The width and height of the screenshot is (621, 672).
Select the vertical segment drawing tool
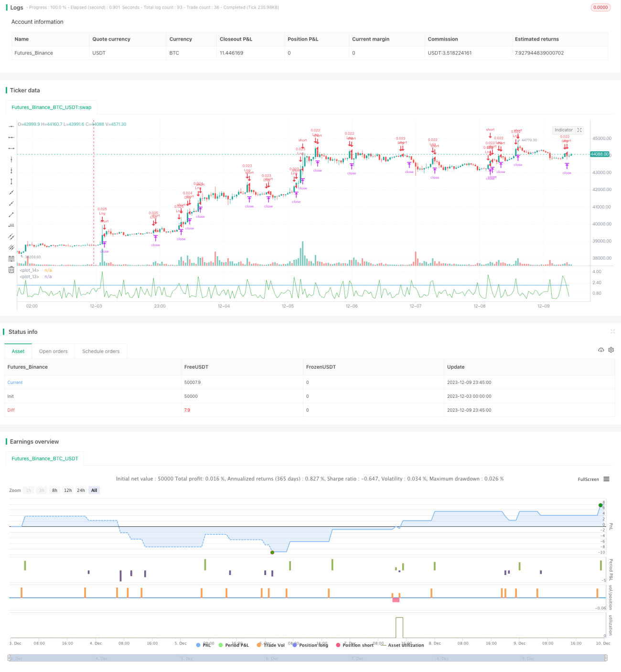point(11,181)
